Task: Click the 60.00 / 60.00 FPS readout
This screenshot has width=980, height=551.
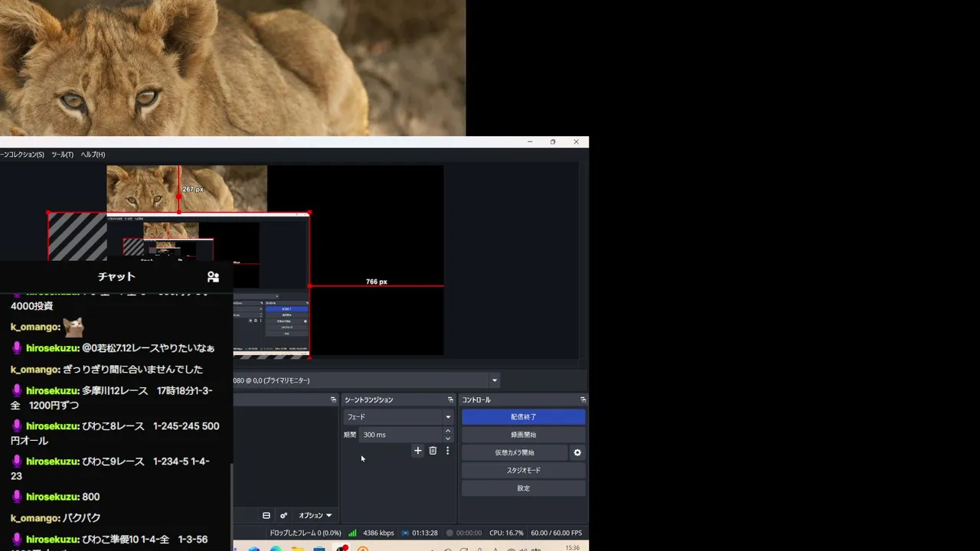Action: pyautogui.click(x=557, y=533)
